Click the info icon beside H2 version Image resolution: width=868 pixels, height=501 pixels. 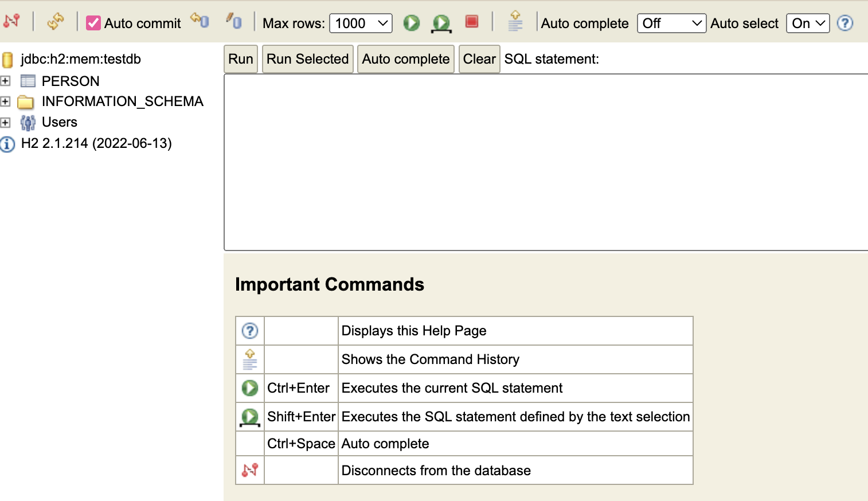7,144
